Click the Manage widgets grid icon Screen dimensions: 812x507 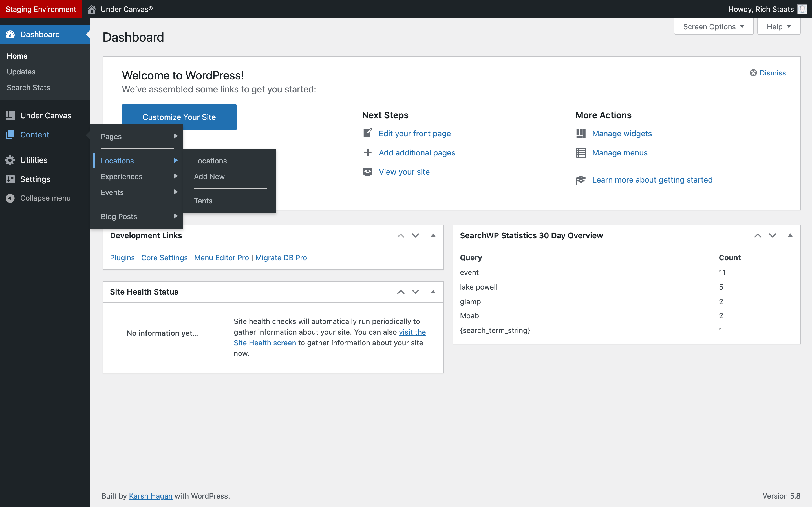pos(581,133)
